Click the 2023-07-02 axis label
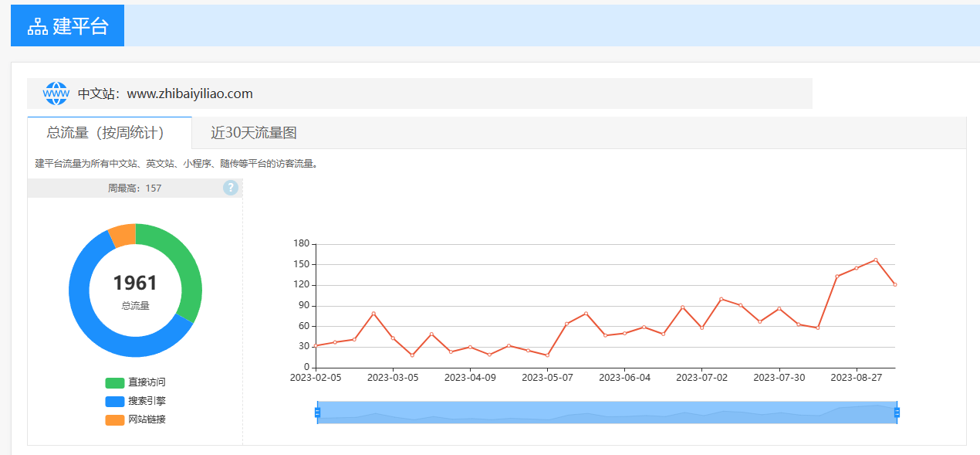This screenshot has height=455, width=980. tap(701, 378)
